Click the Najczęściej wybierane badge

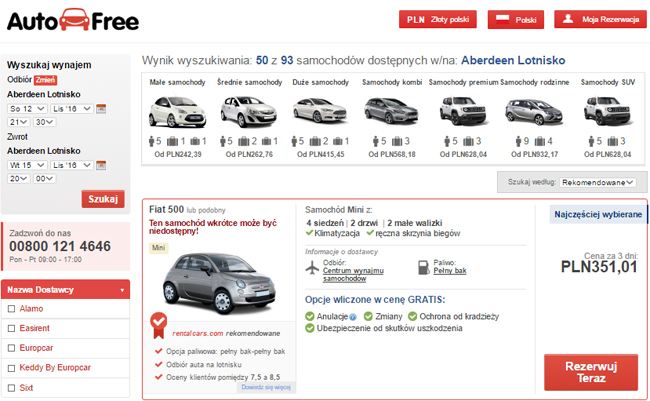click(598, 214)
